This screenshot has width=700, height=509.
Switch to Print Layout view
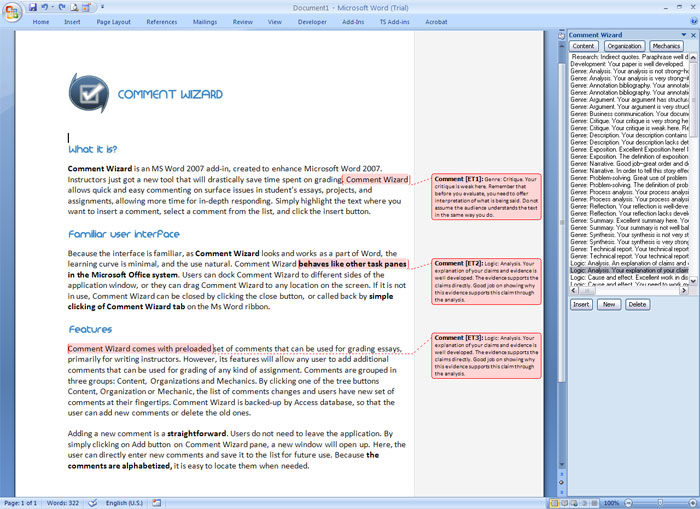click(x=554, y=503)
